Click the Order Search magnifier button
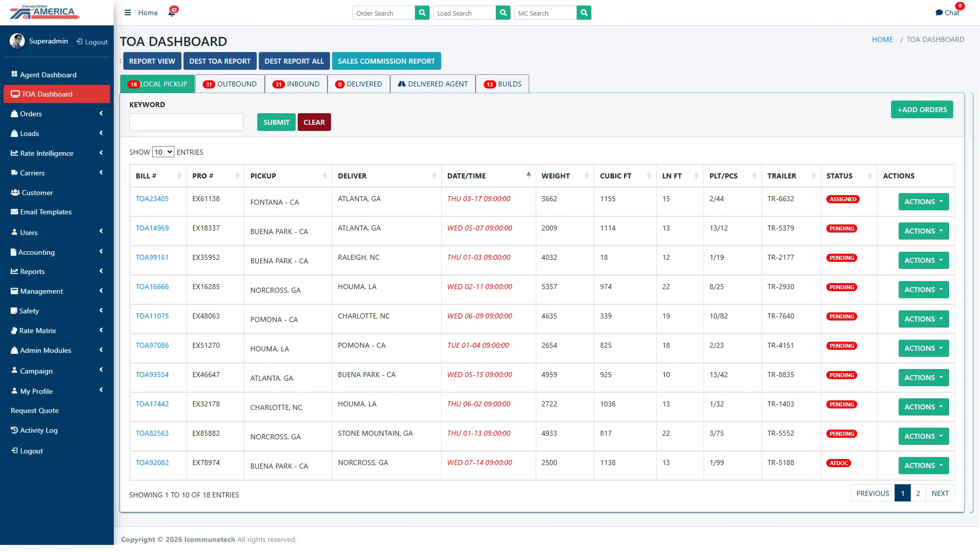 [x=422, y=13]
